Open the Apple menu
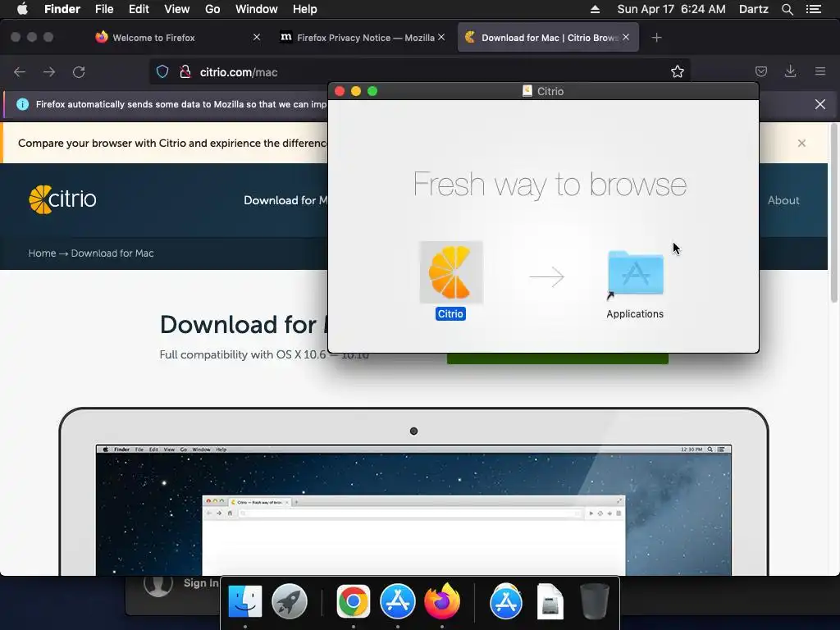 [x=22, y=9]
